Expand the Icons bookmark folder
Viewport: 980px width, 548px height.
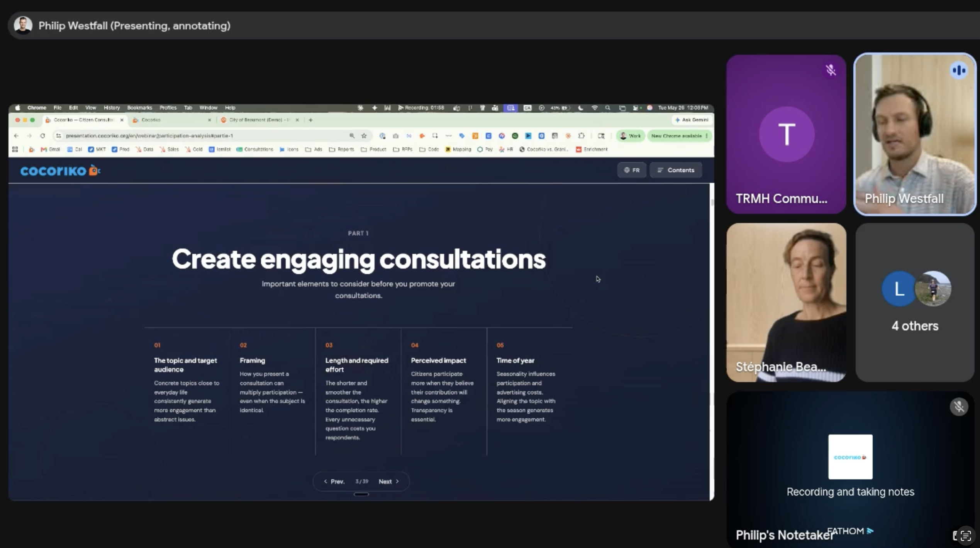coord(289,149)
